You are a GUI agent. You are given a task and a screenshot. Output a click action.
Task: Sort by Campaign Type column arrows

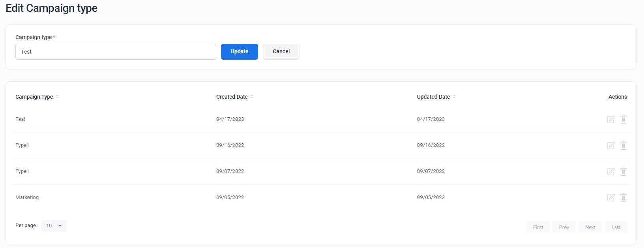pos(57,96)
